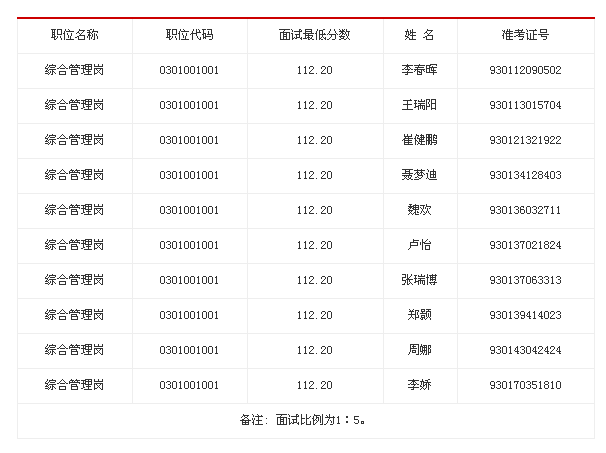606x453 pixels.
Task: Click the 职位名称 column header
Action: point(75,35)
